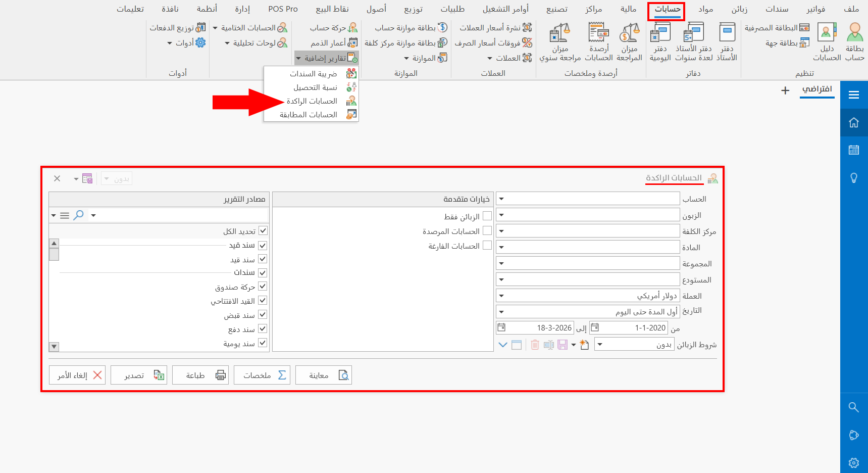Viewport: 868px width, 473px height.
Task: Click the sidebar hamburger menu icon
Action: coord(854,94)
